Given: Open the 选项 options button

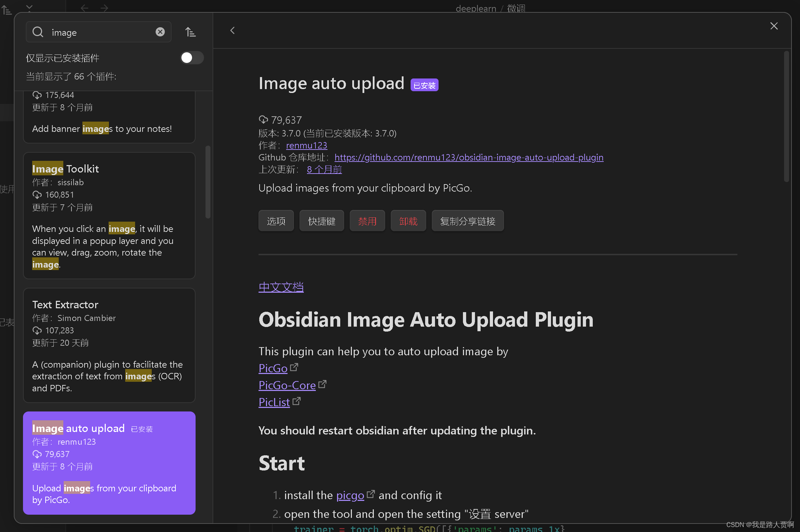Looking at the screenshot, I should pyautogui.click(x=276, y=221).
